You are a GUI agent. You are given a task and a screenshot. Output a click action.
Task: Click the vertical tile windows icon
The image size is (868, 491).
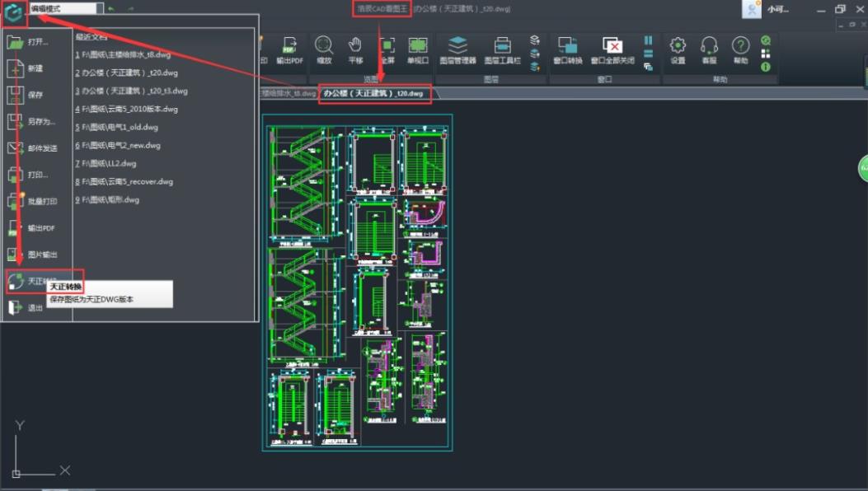point(648,40)
